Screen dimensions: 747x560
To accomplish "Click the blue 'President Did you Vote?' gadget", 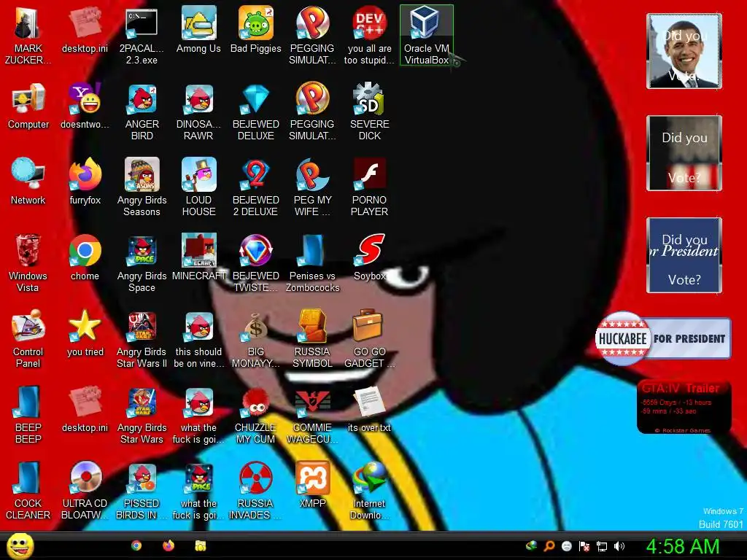I will [684, 255].
